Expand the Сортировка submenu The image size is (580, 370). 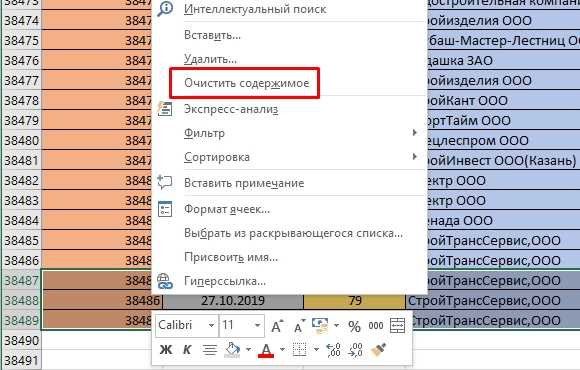pos(415,157)
